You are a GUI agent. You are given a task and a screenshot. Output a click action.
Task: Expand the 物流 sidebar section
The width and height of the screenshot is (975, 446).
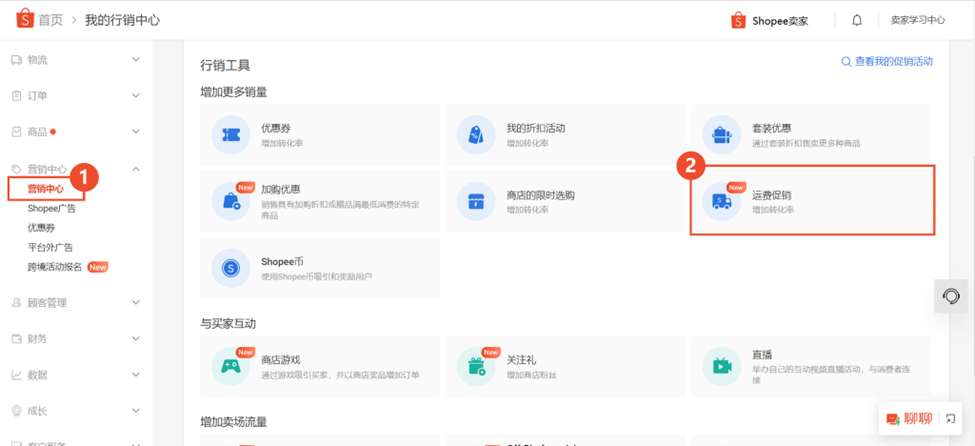tap(76, 60)
